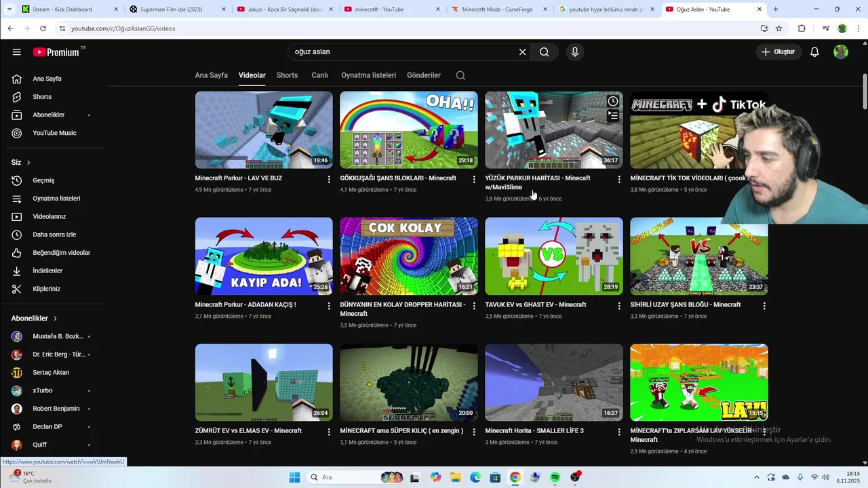Expand the Siz section chevron
The height and width of the screenshot is (488, 868).
(x=28, y=163)
